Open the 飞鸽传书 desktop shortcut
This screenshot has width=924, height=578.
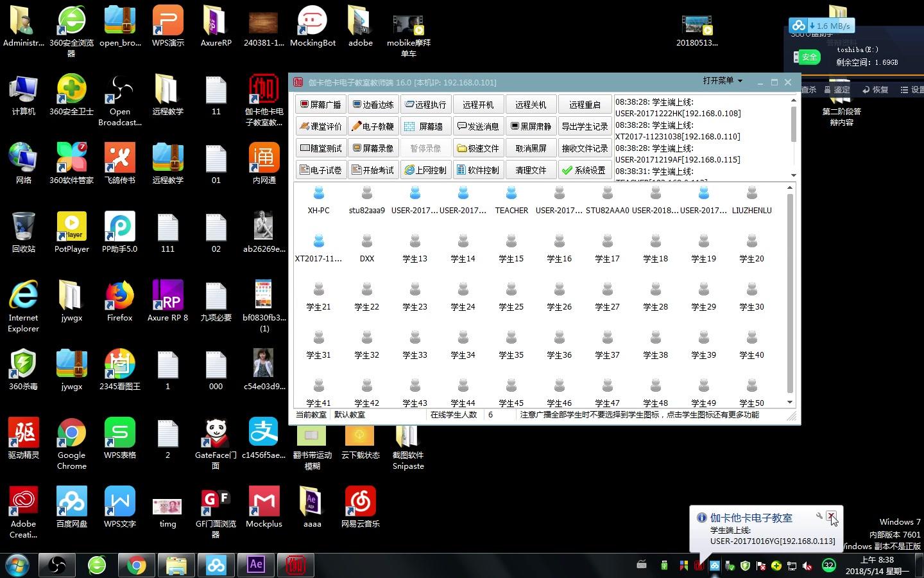click(120, 164)
